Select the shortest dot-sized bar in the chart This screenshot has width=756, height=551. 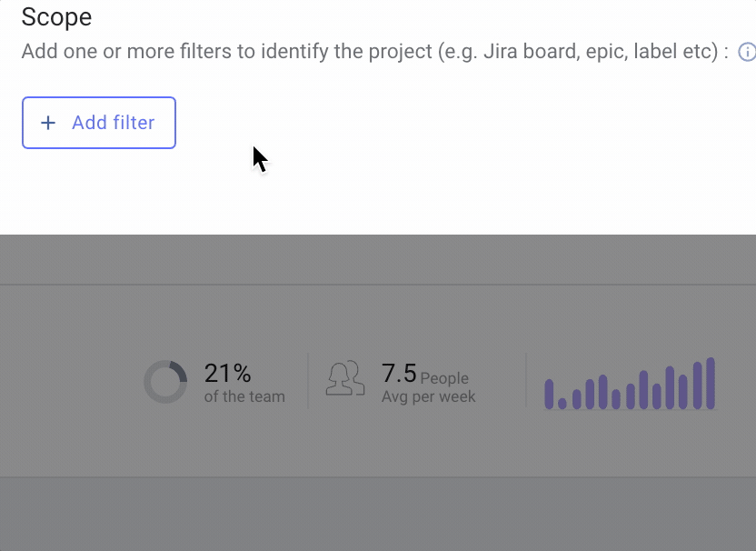562,404
